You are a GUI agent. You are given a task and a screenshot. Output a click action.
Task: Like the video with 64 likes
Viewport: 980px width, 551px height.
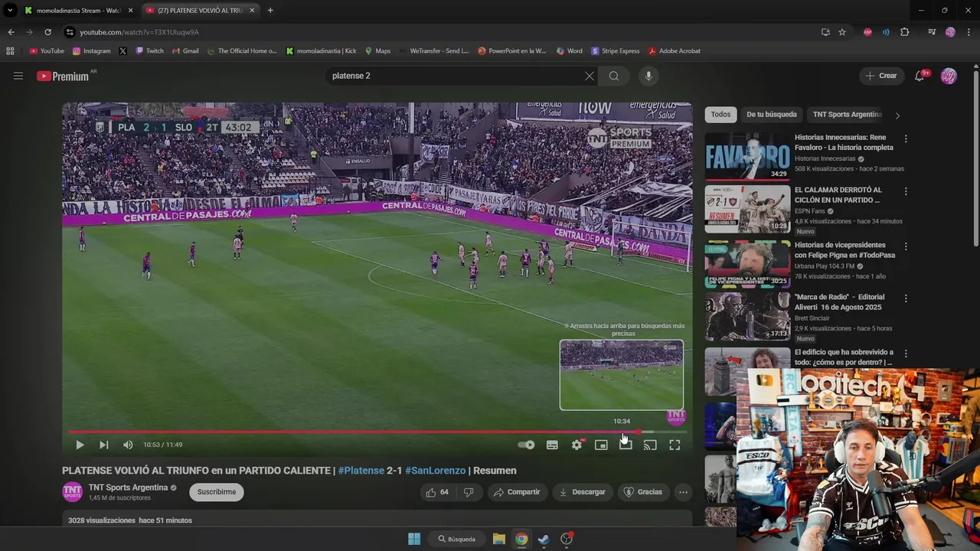437,492
